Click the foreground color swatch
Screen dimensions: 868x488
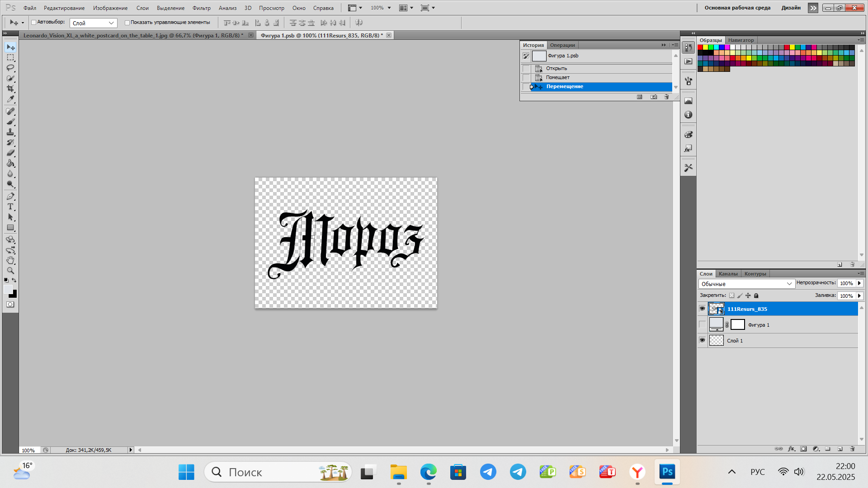[x=8, y=290]
